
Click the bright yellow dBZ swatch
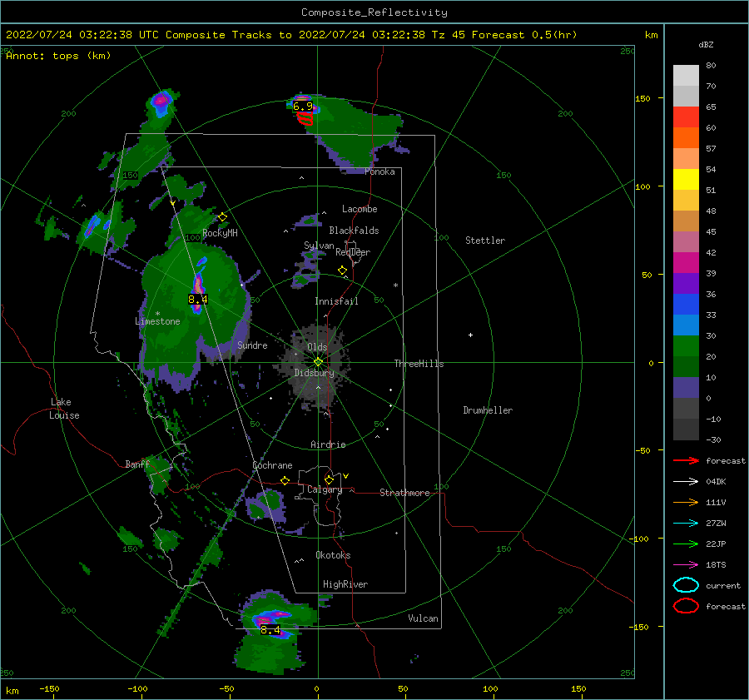(686, 180)
